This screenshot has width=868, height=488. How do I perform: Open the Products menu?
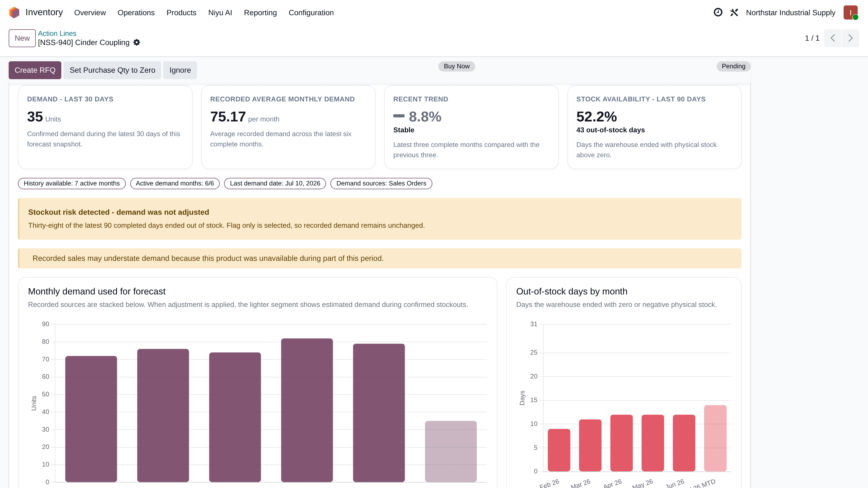coord(181,12)
